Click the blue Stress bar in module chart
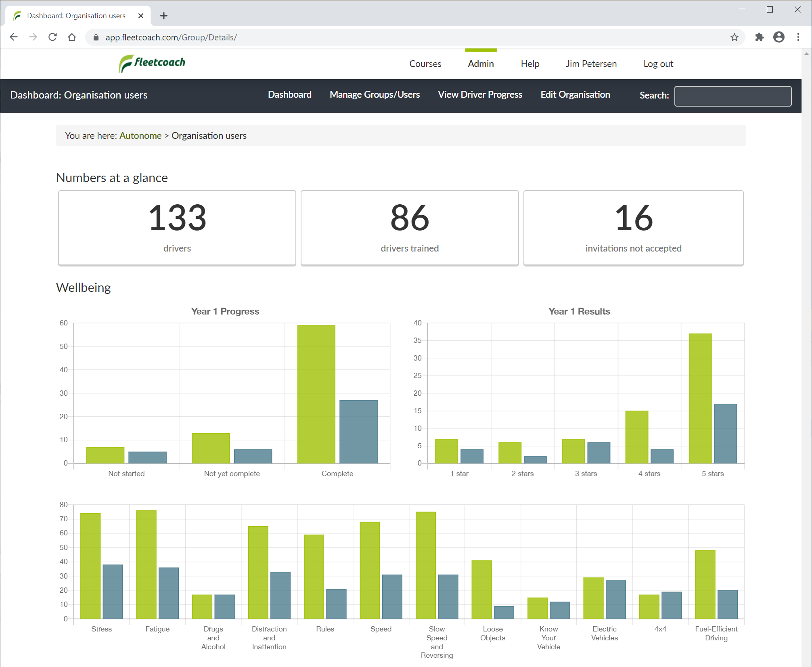The image size is (812, 667). tap(113, 591)
